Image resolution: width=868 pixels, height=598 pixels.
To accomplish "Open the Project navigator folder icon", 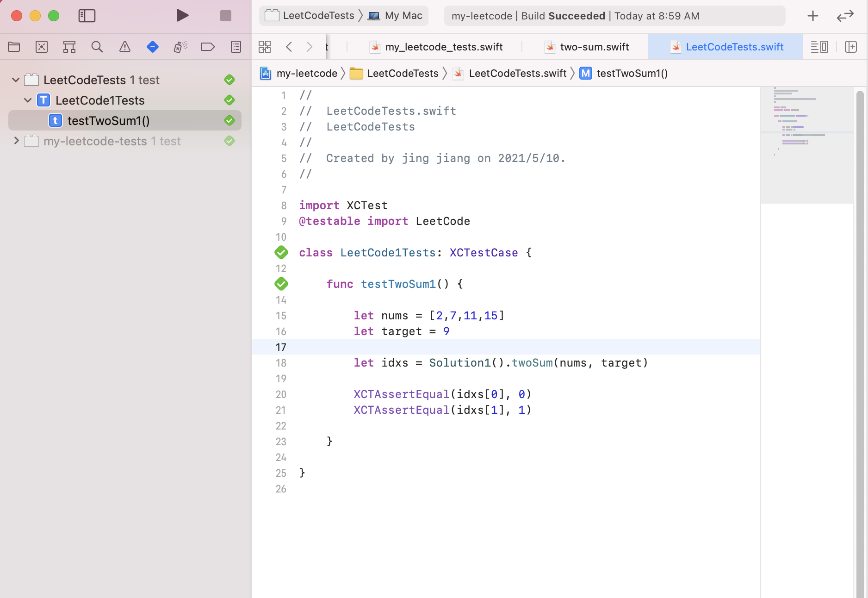I will pos(14,47).
